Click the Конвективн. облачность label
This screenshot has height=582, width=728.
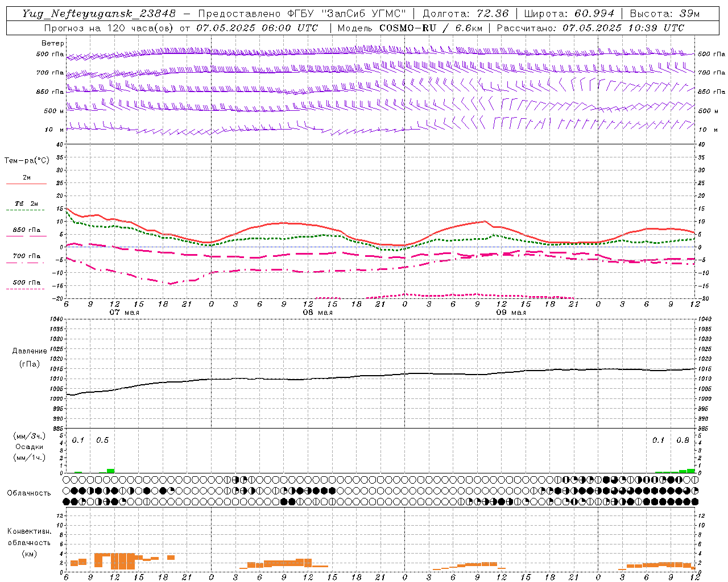(x=29, y=537)
